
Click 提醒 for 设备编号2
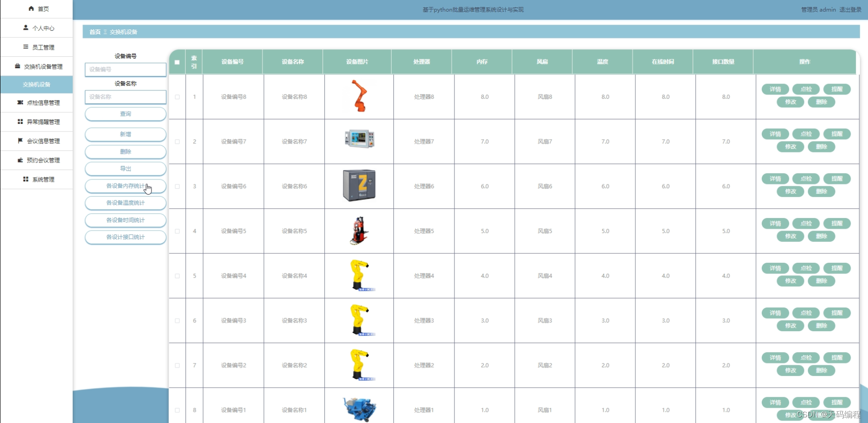coord(837,357)
